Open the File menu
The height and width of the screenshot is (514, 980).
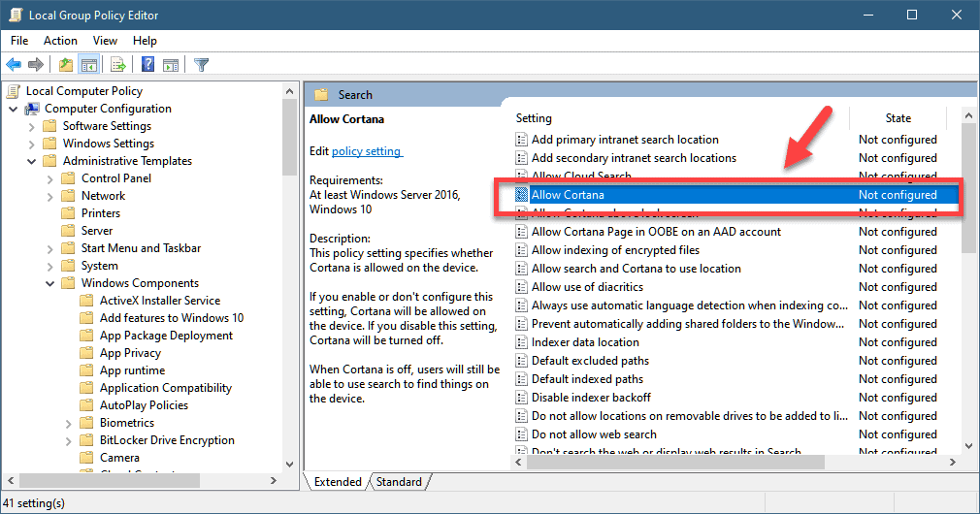tap(19, 41)
